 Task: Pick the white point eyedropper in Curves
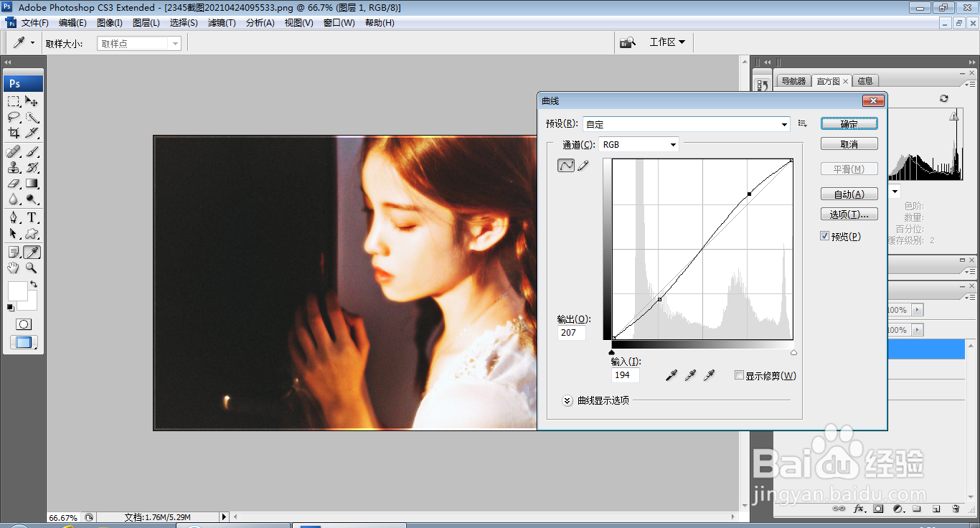(x=709, y=375)
